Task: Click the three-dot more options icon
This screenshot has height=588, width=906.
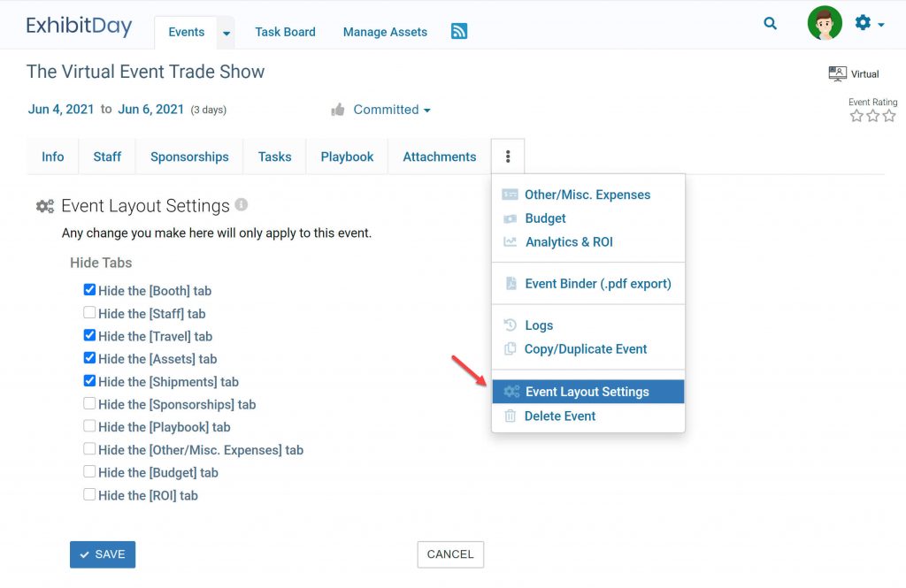Action: pos(508,157)
